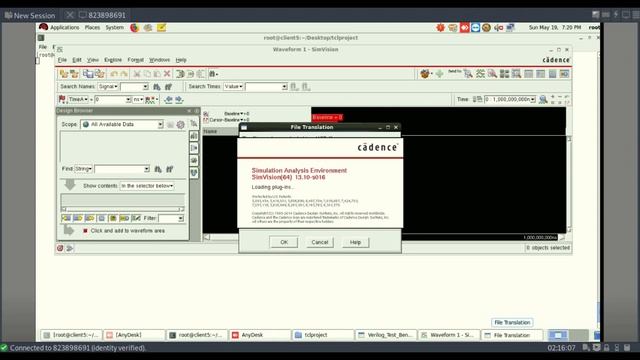Image resolution: width=640 pixels, height=360 pixels.
Task: Open the Search Names Signal type dropdown
Action: click(x=108, y=87)
